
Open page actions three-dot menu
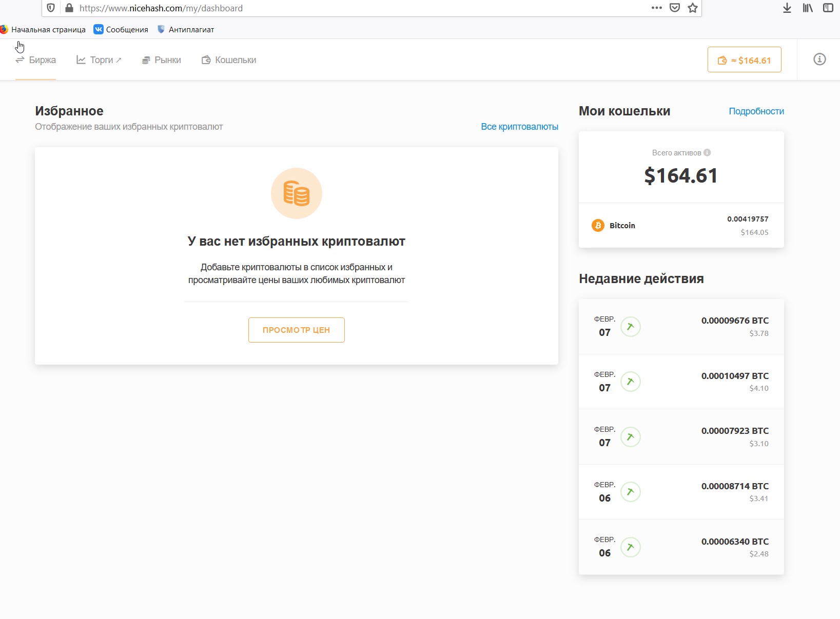tap(656, 8)
